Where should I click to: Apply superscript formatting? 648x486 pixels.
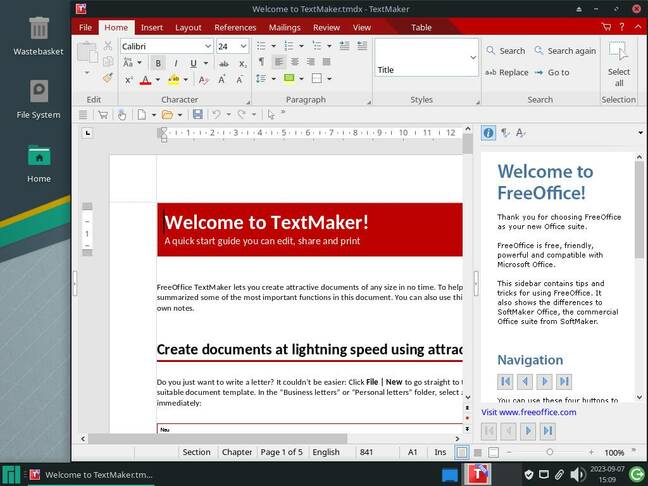point(129,80)
